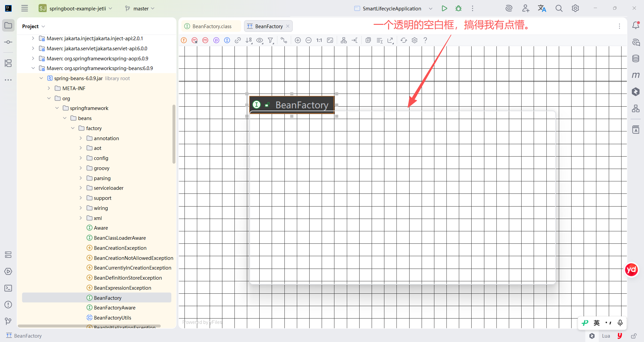Open Code With Me add user icon
The image size is (644, 342).
(x=526, y=8)
